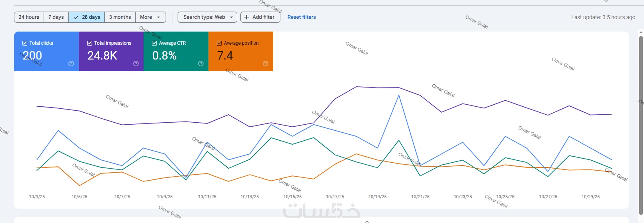Open the Search type: Web dropdown
The image size is (644, 223).
tap(207, 17)
